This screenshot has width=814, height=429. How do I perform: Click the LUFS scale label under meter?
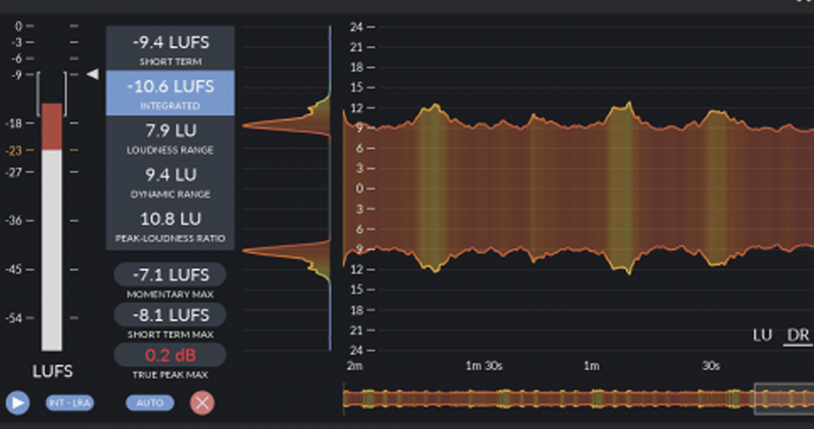[50, 372]
